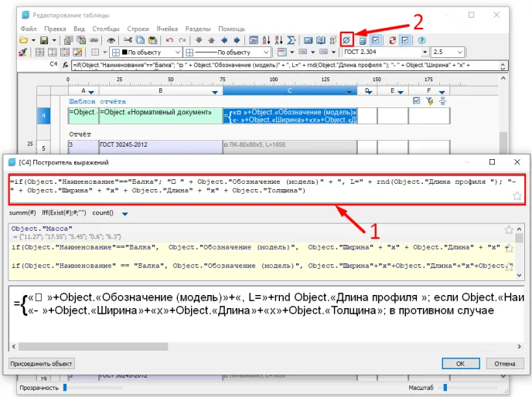This screenshot has height=397, width=532.
Task: Click the blue Help question mark icon
Action: 421,39
